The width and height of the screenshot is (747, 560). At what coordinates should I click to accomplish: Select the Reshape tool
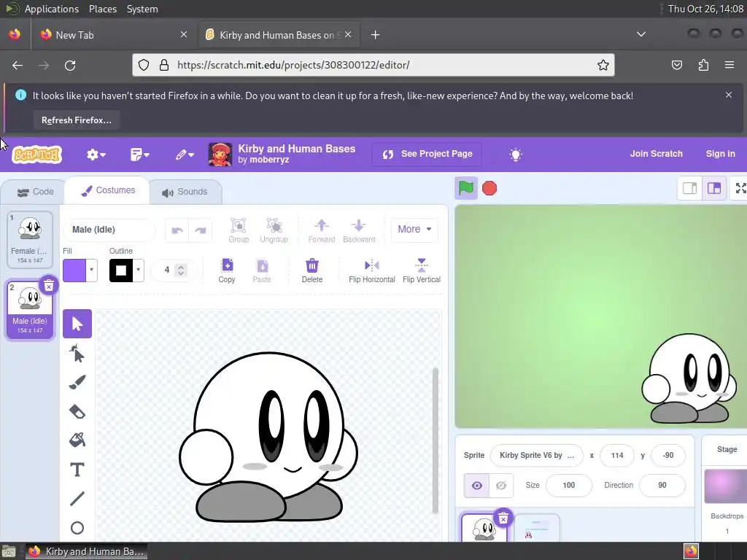(x=77, y=354)
